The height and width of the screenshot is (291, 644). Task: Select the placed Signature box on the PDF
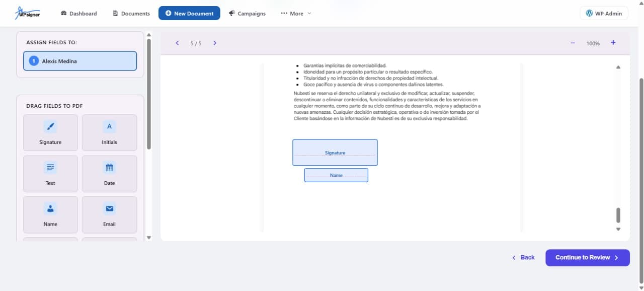pos(335,152)
